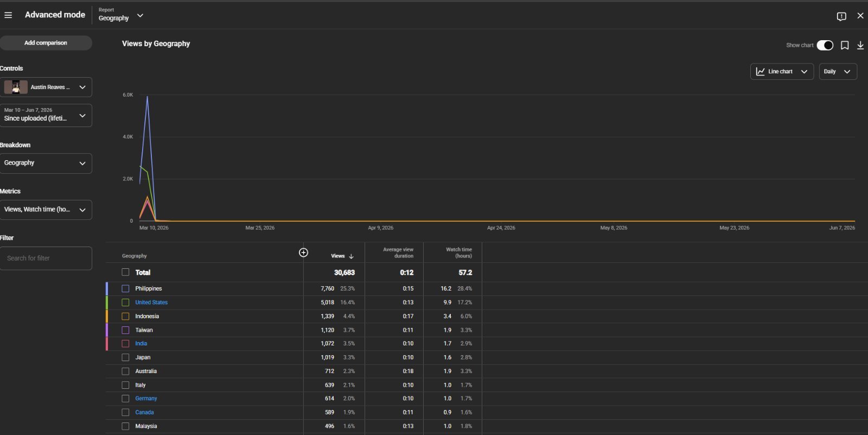Open the Report Geography dropdown
This screenshot has height=435, width=868.
(121, 15)
